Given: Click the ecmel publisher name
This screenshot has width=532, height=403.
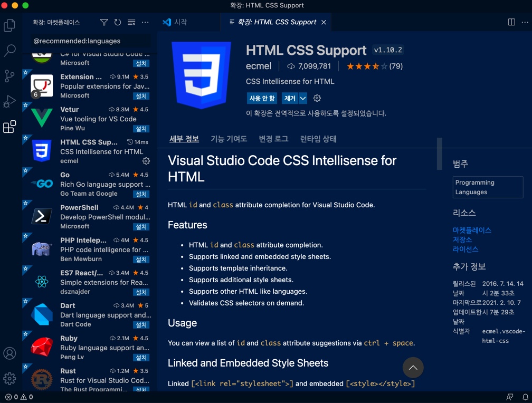Looking at the screenshot, I should [x=259, y=66].
